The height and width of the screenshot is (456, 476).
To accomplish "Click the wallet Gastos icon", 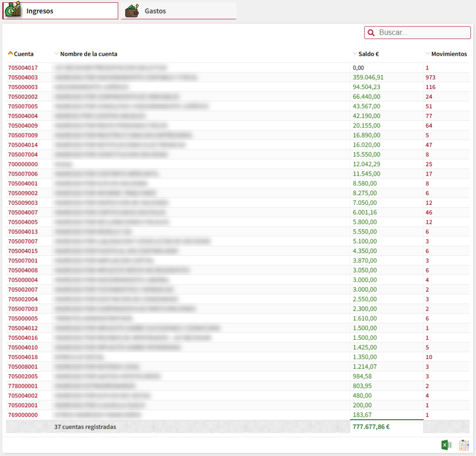I will tap(132, 11).
